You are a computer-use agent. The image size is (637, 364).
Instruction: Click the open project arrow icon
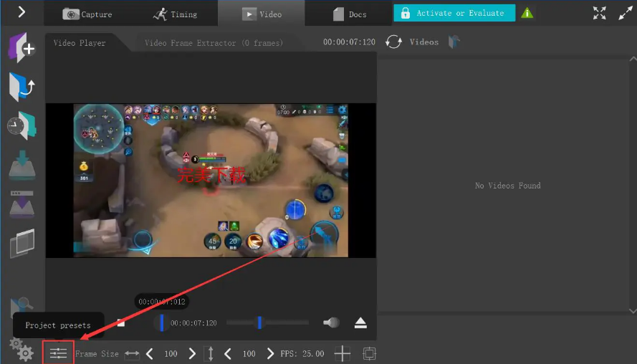coord(21,87)
